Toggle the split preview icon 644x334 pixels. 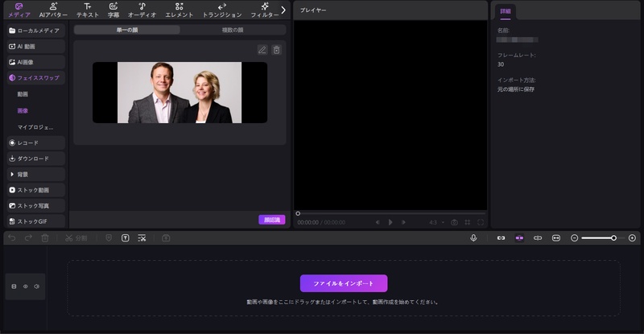point(538,238)
